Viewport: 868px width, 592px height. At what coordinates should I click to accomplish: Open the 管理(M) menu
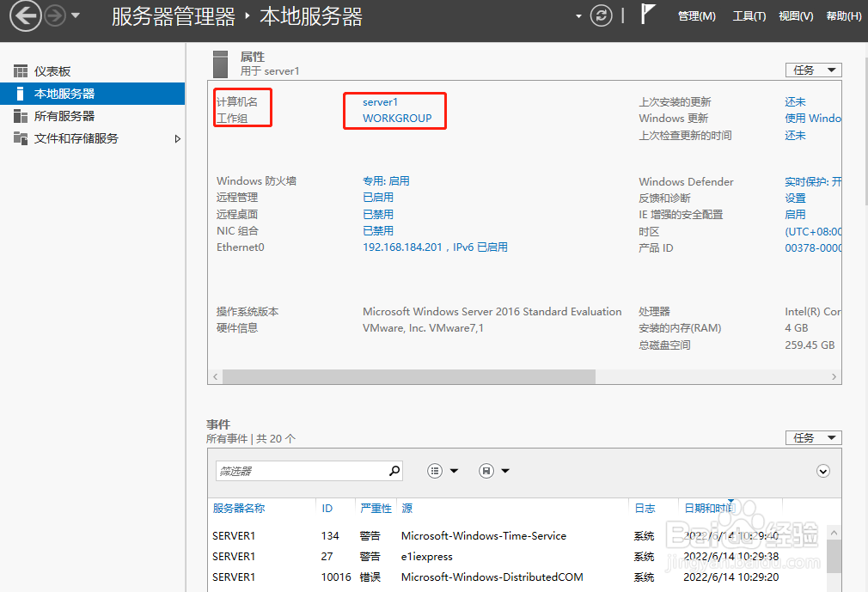coord(696,16)
